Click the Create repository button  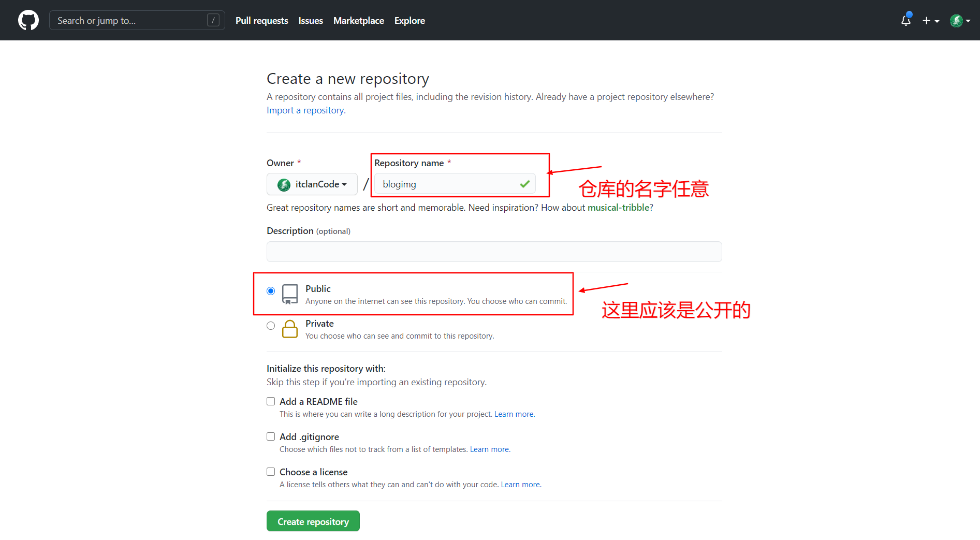click(313, 521)
